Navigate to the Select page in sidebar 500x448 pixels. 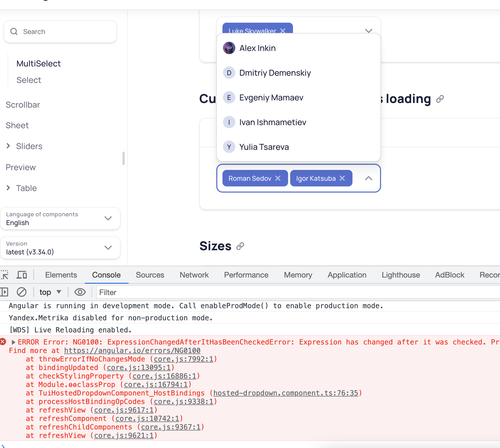pos(29,80)
